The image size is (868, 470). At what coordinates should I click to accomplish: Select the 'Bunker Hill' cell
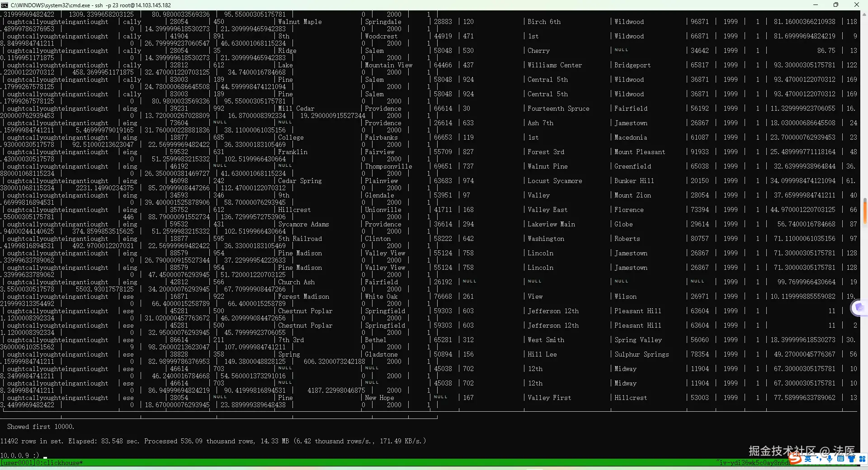(634, 181)
